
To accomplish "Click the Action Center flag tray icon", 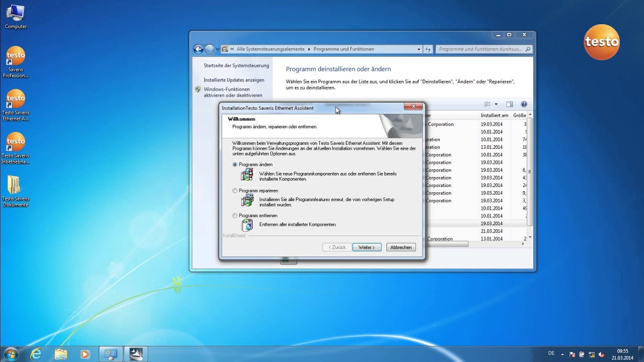I will coord(573,354).
